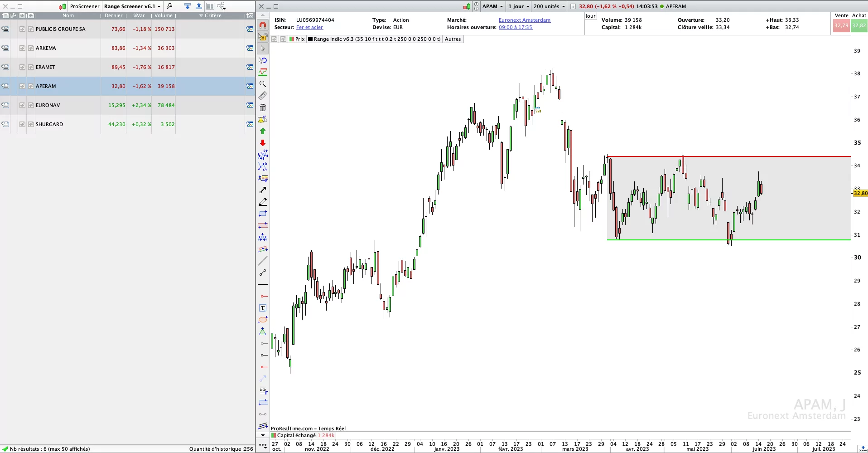
Task: Select the segment line tool
Action: click(263, 273)
